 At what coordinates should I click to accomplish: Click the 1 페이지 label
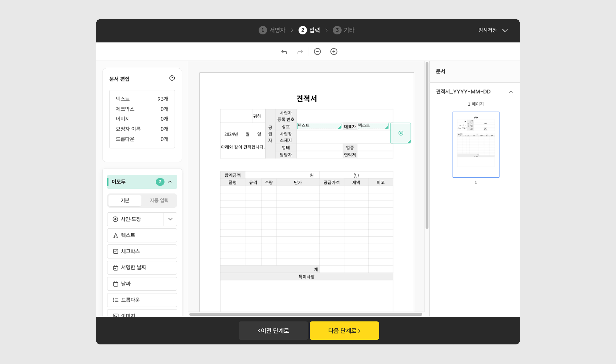tap(476, 104)
